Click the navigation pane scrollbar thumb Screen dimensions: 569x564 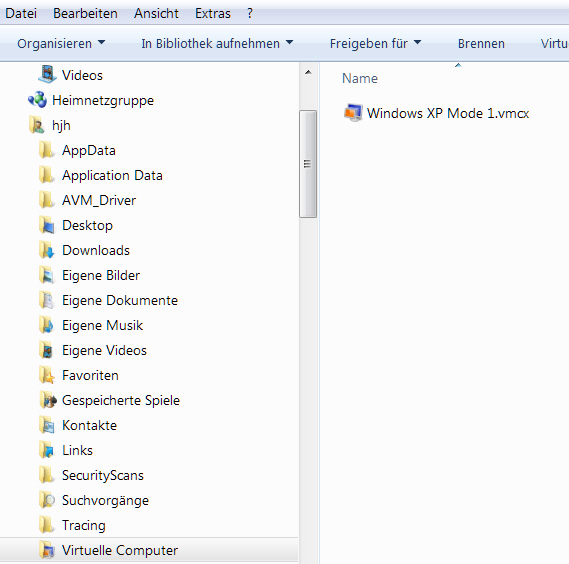[x=308, y=164]
